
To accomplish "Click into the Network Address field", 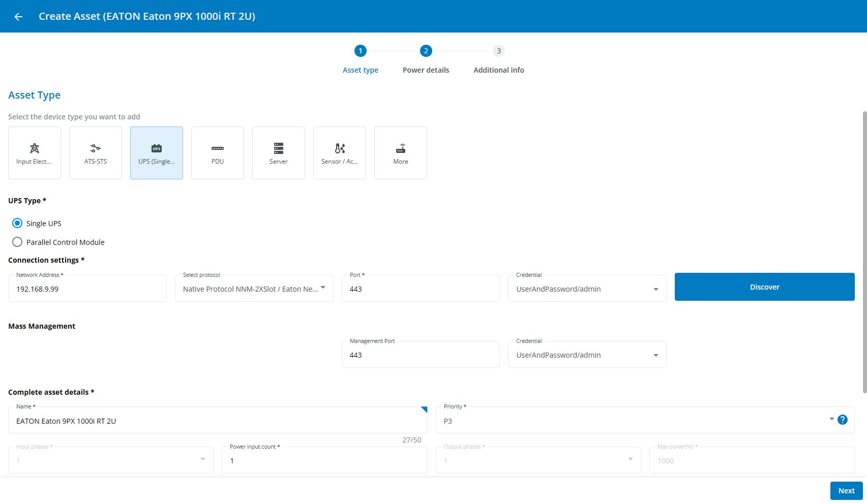I will coord(87,289).
